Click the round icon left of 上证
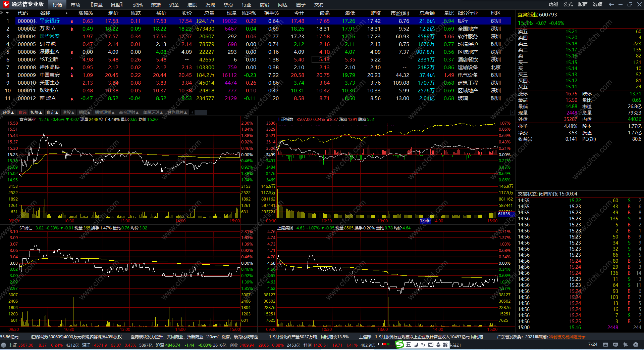This screenshot has width=644, height=350. 4,345
